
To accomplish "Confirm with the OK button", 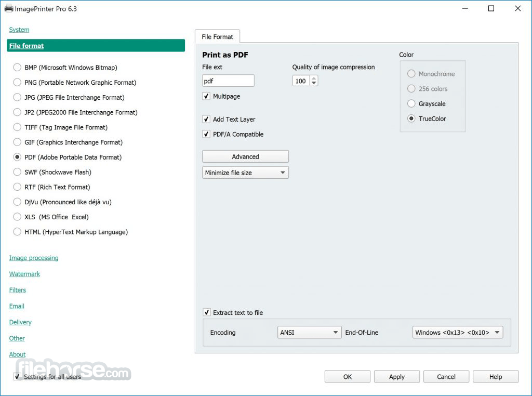I will pos(348,377).
